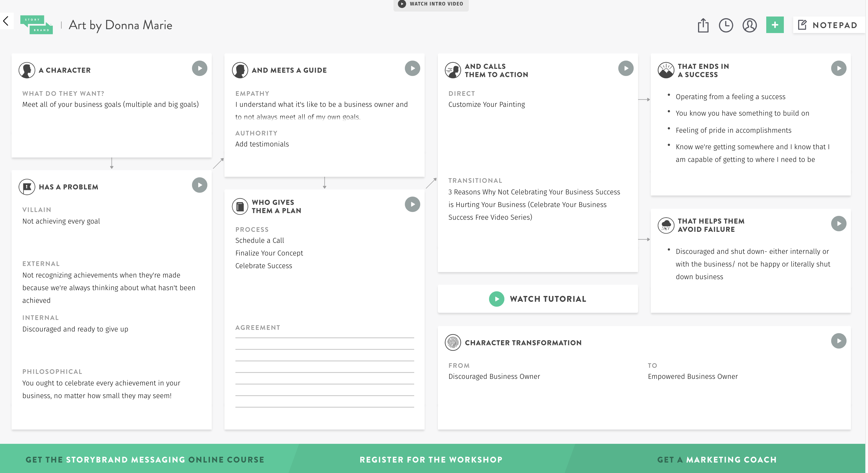This screenshot has height=473, width=868.
Task: Play the Avoid Failure section video
Action: point(839,223)
